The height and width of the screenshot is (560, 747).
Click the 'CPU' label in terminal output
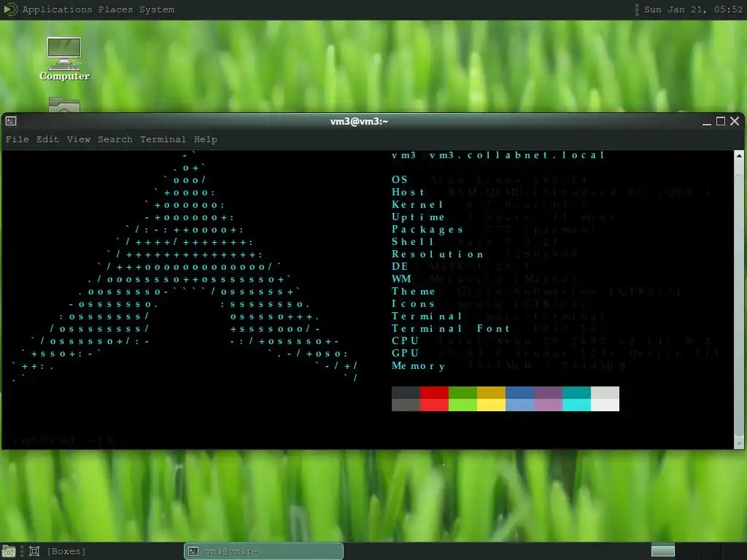pos(405,341)
